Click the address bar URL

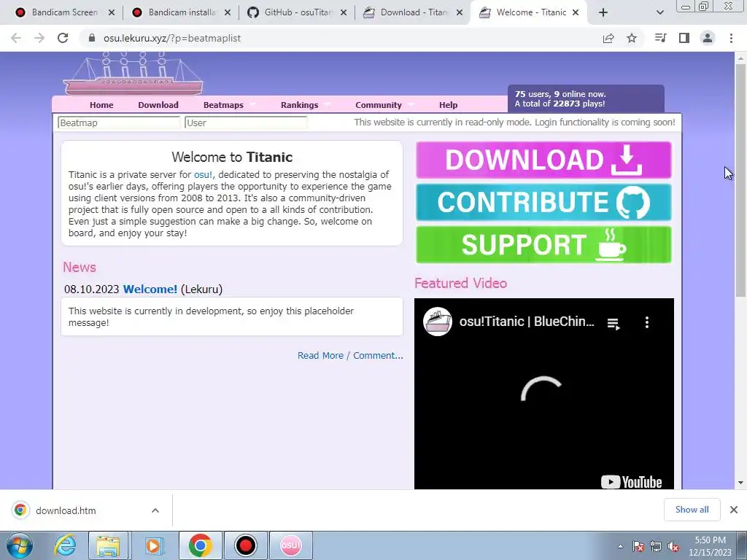172,38
